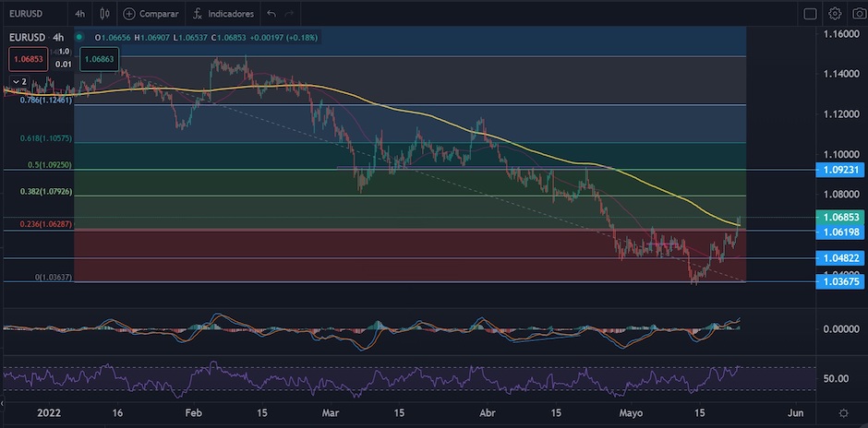
Task: Undo the last chart action
Action: [271, 14]
